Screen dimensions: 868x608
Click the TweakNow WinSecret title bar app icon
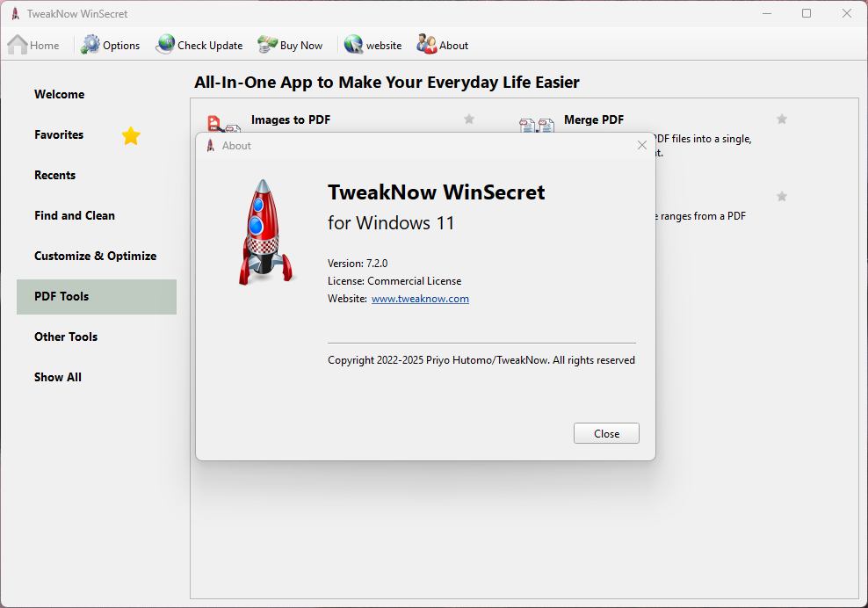(x=16, y=13)
